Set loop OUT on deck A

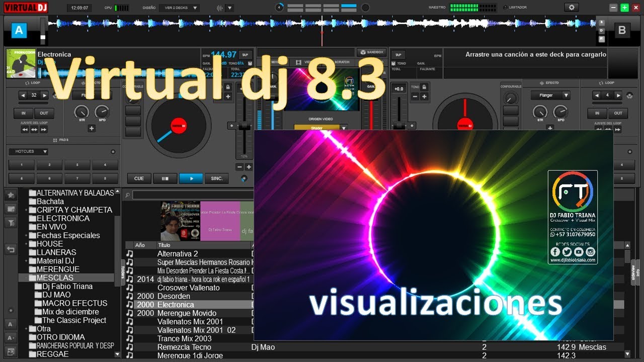coord(44,113)
